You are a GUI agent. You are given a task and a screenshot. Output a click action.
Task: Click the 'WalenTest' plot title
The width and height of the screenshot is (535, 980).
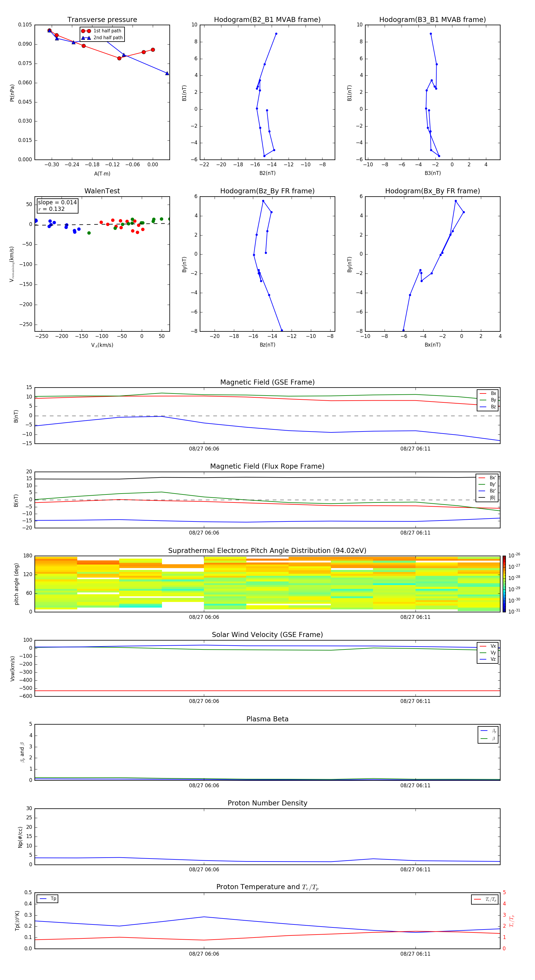click(x=102, y=191)
